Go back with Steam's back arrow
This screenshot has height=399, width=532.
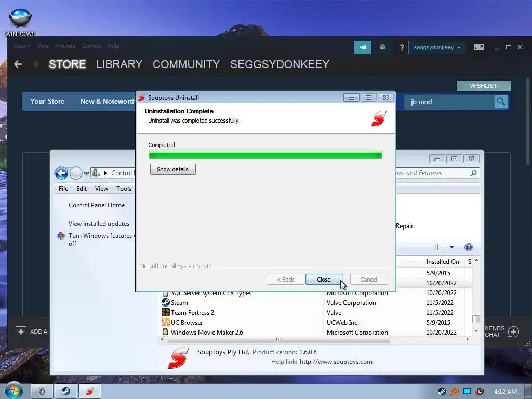point(18,64)
